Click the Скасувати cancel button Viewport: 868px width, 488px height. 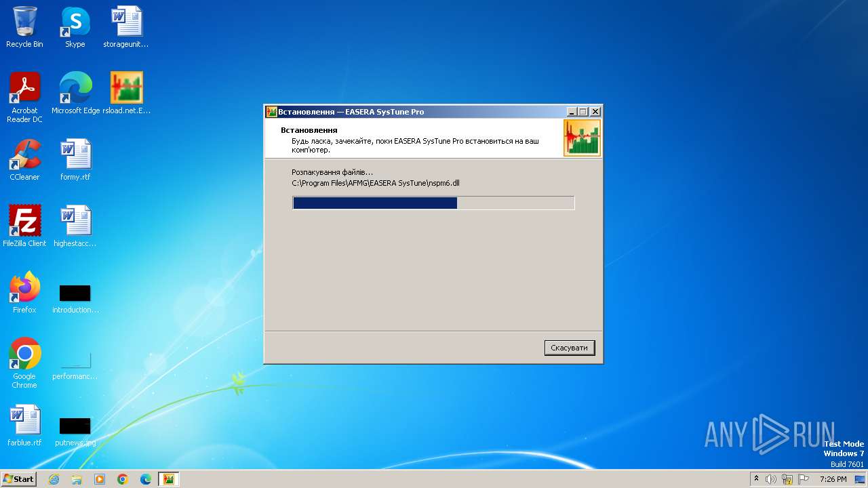570,348
